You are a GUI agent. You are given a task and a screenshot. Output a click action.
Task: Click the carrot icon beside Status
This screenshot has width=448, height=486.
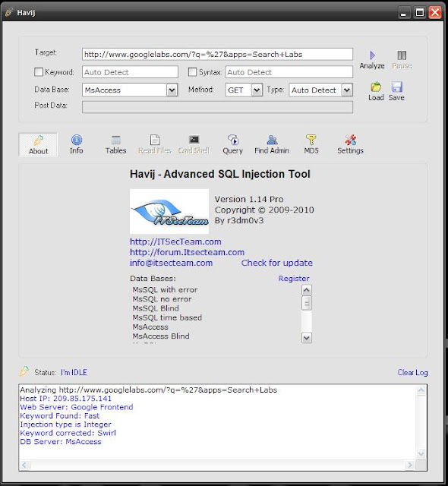tap(24, 371)
